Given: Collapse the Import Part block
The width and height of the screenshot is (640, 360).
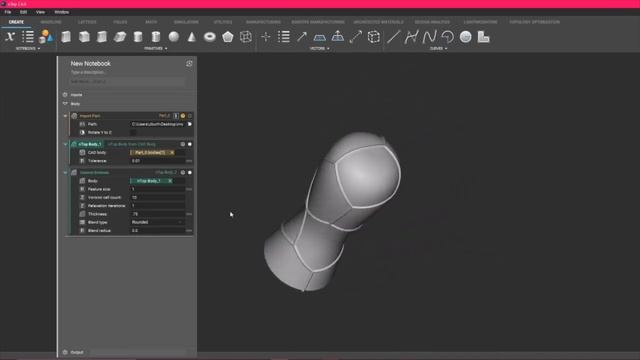Looking at the screenshot, I should click(65, 116).
